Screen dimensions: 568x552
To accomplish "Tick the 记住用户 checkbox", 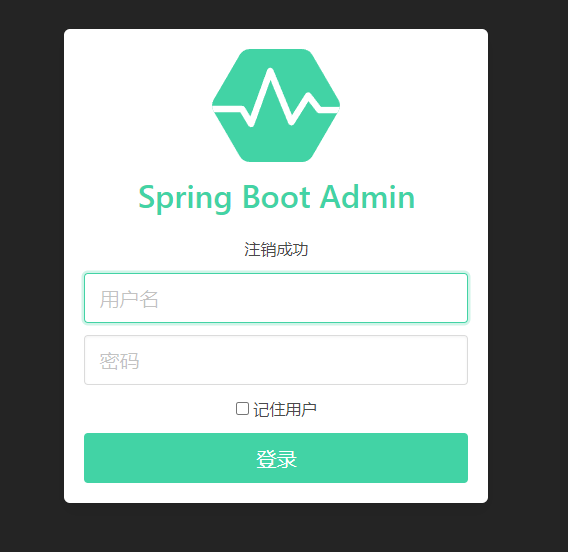I will click(x=242, y=409).
